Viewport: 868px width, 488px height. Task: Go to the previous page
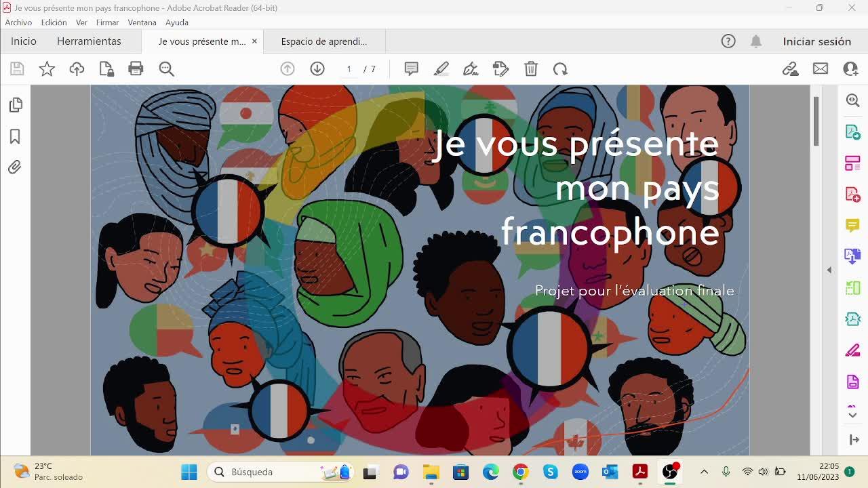click(x=288, y=68)
